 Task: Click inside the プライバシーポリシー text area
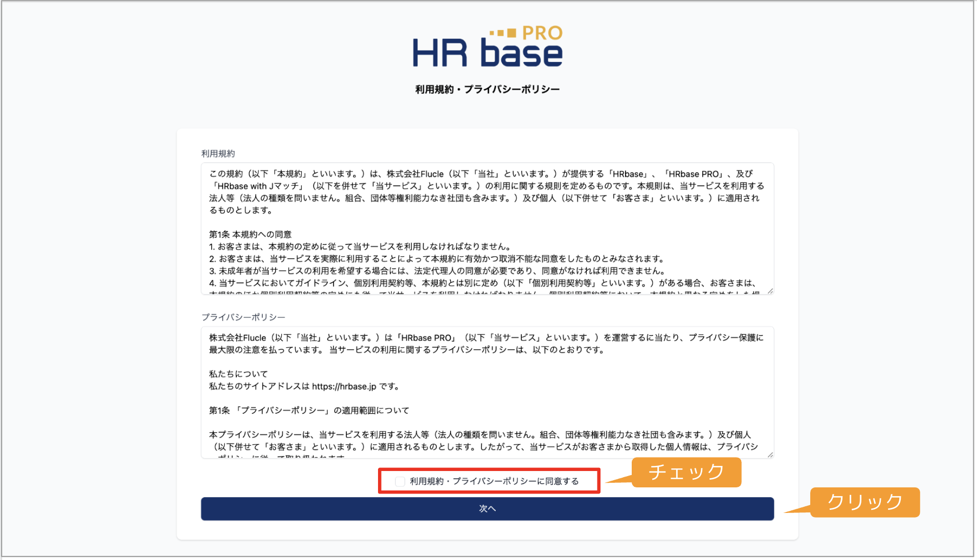click(487, 392)
